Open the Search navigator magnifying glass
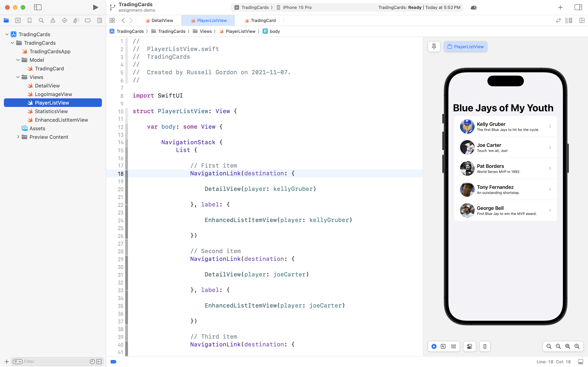This screenshot has width=588, height=367. (41, 20)
